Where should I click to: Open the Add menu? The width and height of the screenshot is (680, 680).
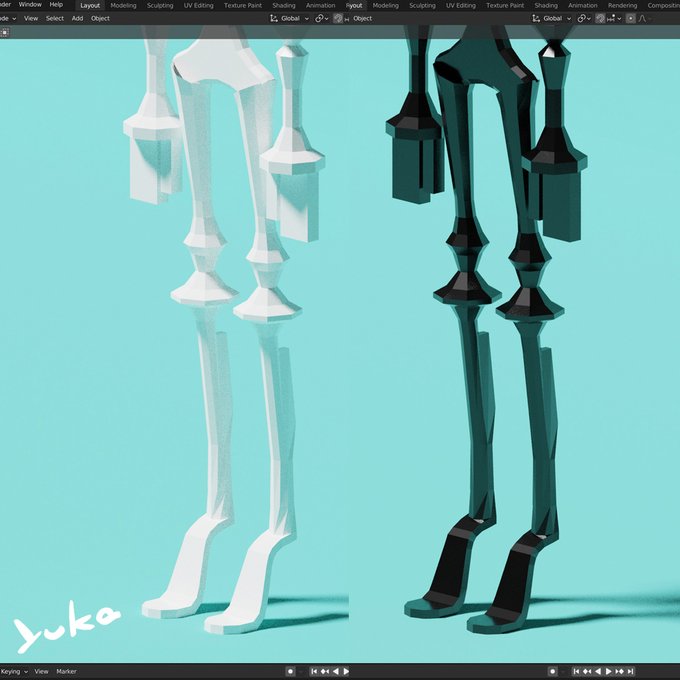coord(77,18)
